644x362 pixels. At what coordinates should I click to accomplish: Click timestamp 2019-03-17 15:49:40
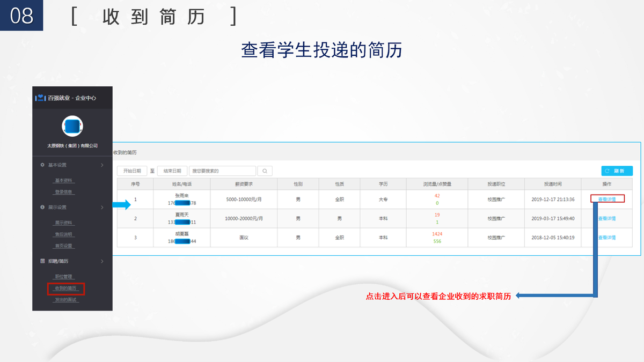click(553, 218)
